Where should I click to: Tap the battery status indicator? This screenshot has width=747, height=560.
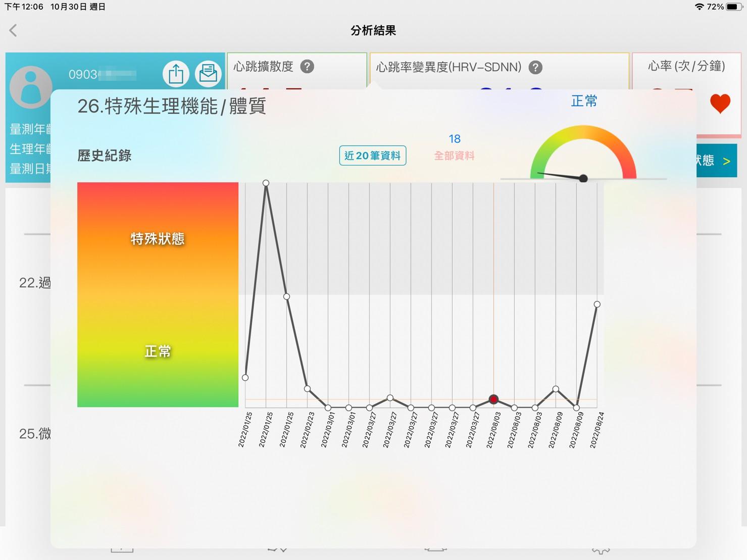point(734,7)
